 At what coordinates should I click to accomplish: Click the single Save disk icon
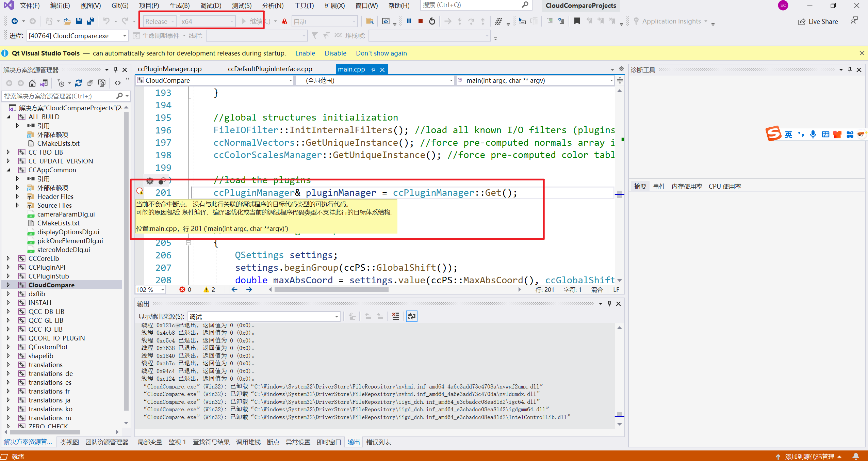pos(79,21)
